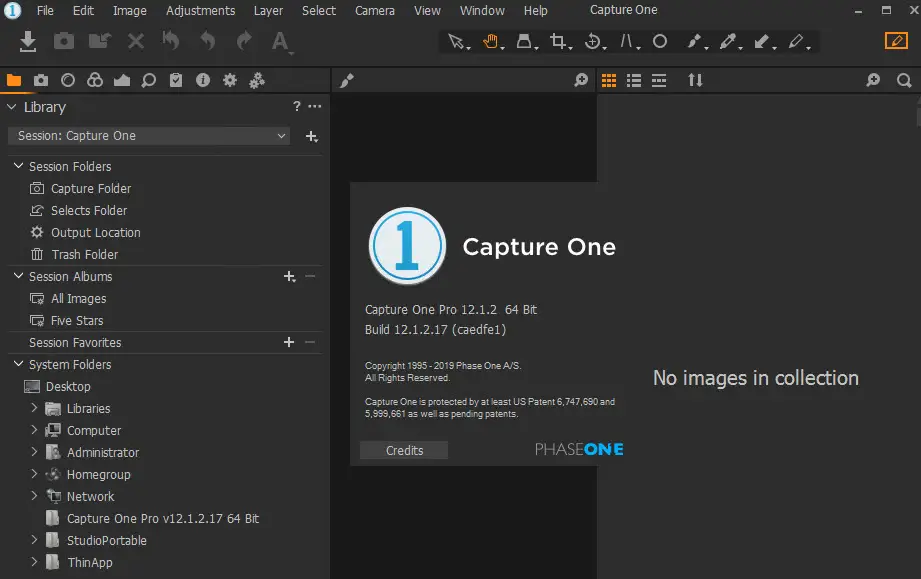This screenshot has width=921, height=579.
Task: Open the Lens circle tool tab
Action: pos(68,80)
